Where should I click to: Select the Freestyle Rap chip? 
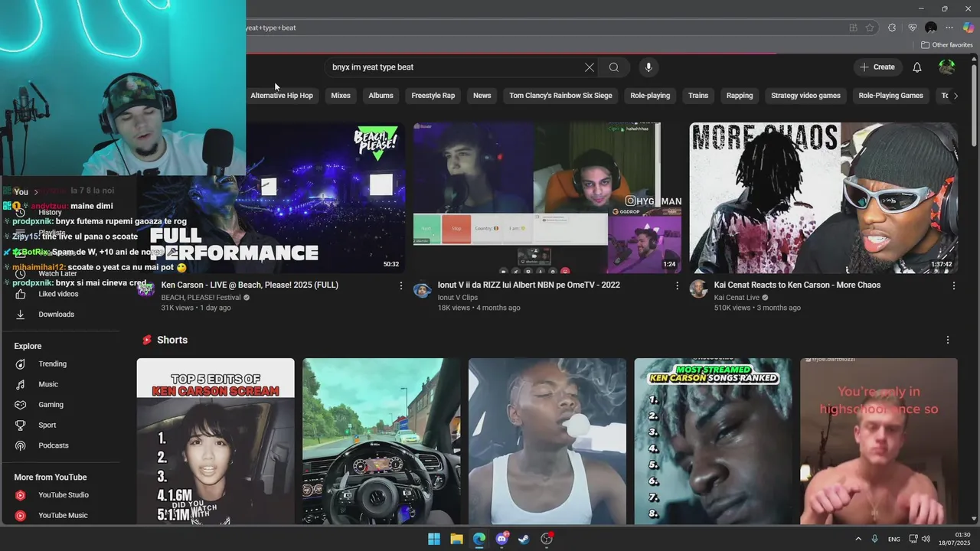pyautogui.click(x=433, y=96)
